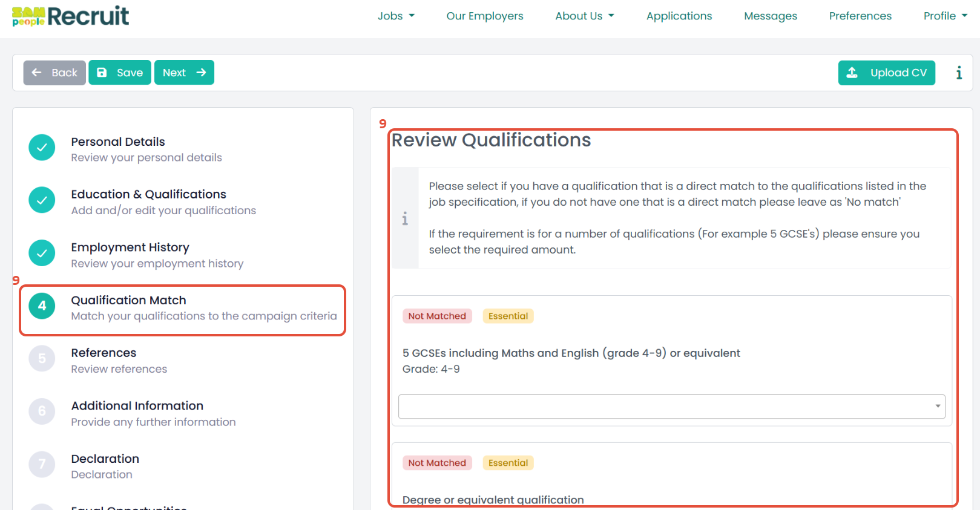Open the Applications page
Screen dimensions: 980x510
pyautogui.click(x=679, y=16)
